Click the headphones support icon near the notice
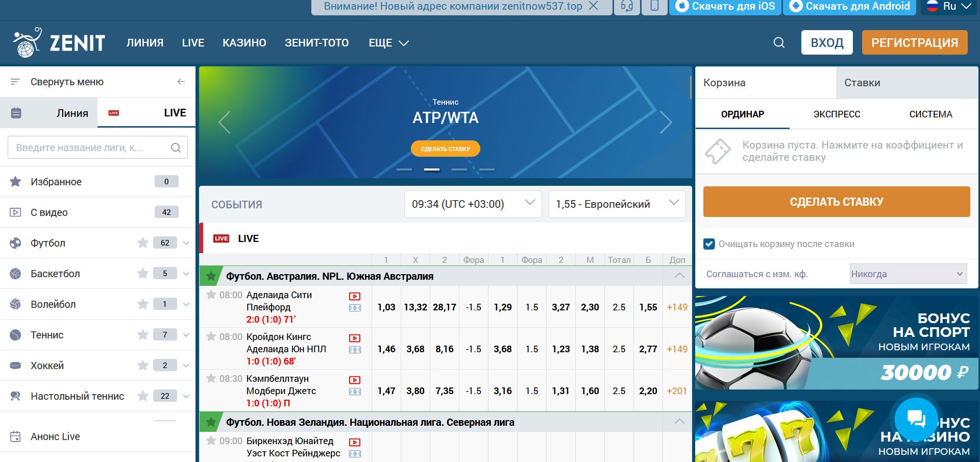The height and width of the screenshot is (462, 980). 627,7
